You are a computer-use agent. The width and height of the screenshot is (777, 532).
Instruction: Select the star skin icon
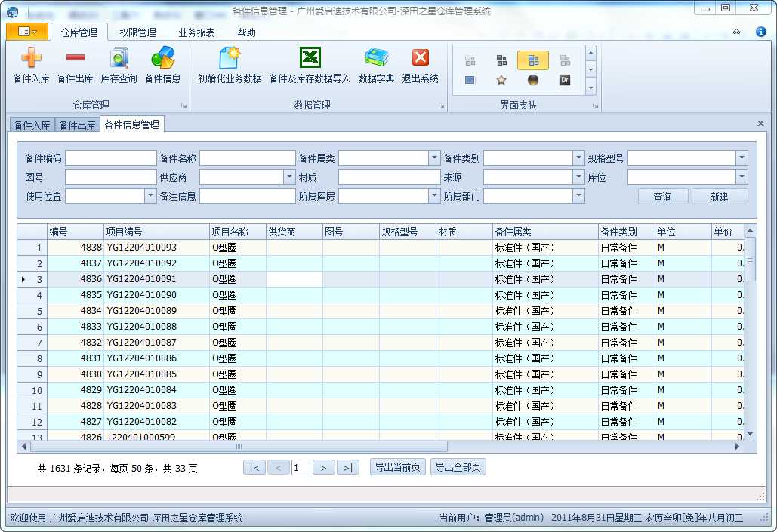[501, 80]
